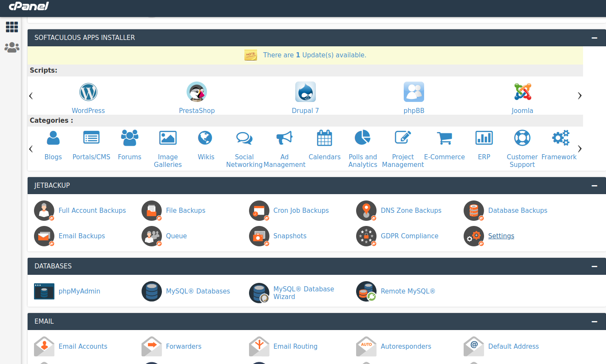Open the Email Accounts text link
Screen dimensions: 606x364
click(83, 347)
